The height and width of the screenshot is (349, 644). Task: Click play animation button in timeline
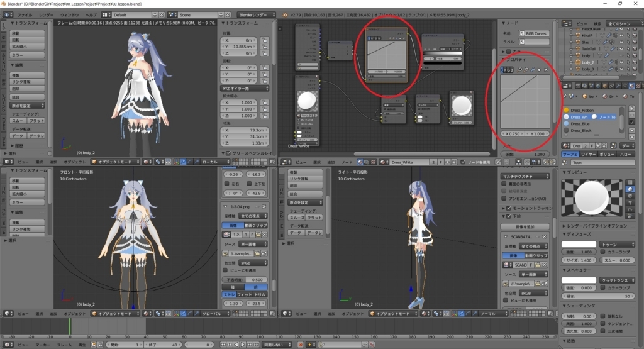tap(243, 345)
